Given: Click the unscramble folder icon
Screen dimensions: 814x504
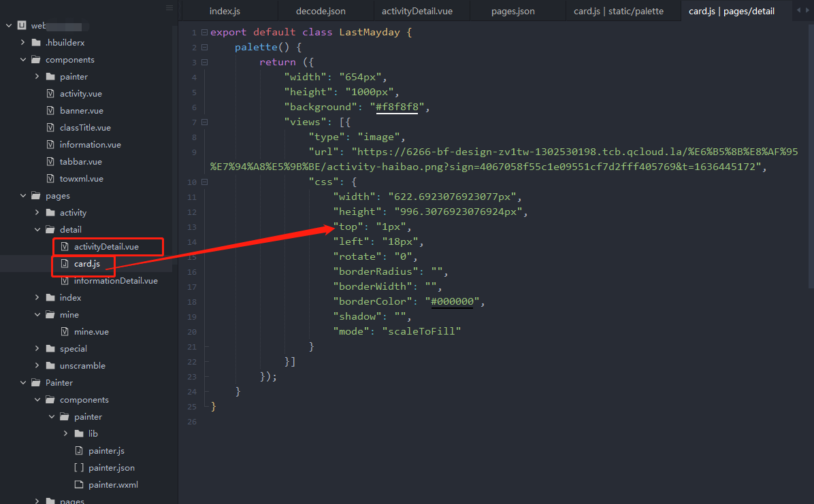Looking at the screenshot, I should [x=50, y=365].
